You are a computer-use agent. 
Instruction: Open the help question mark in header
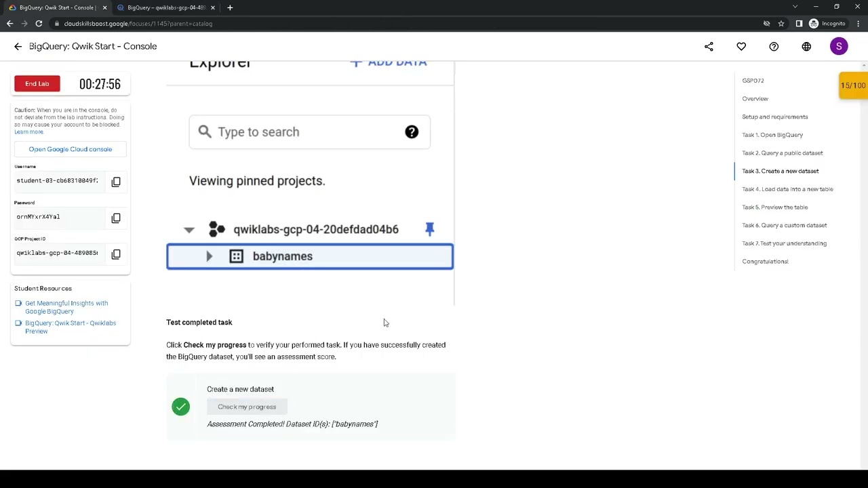pyautogui.click(x=774, y=46)
